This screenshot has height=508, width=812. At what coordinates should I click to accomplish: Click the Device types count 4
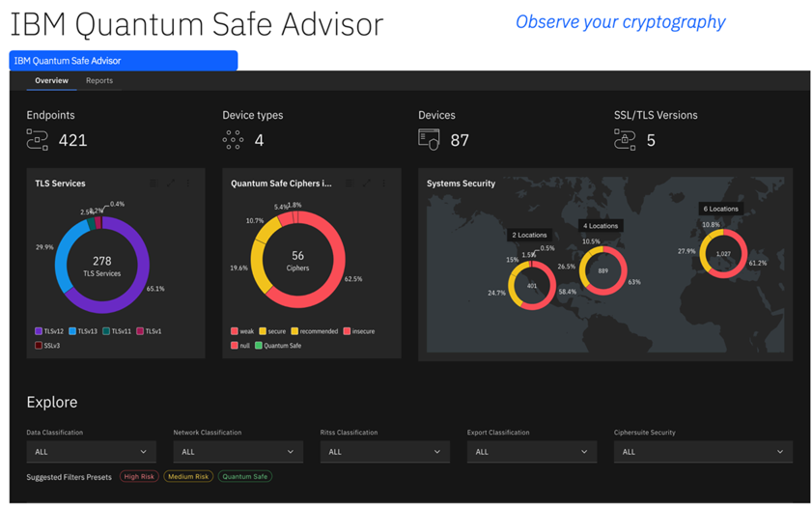click(259, 140)
